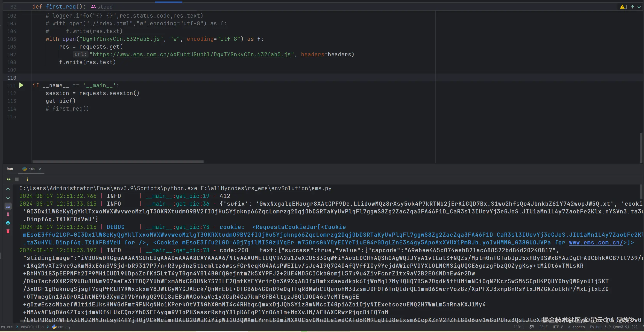Open the Run toolbar more options menu
This screenshot has height=332, width=644.
pos(27,179)
